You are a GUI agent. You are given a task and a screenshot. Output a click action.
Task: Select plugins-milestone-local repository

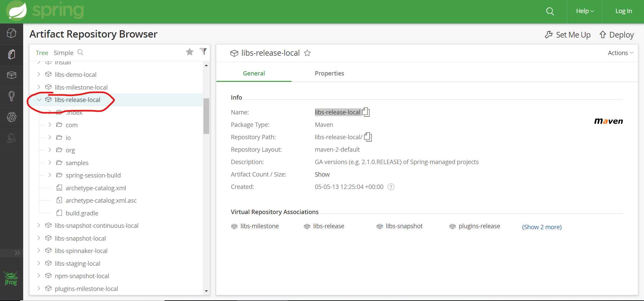86,289
